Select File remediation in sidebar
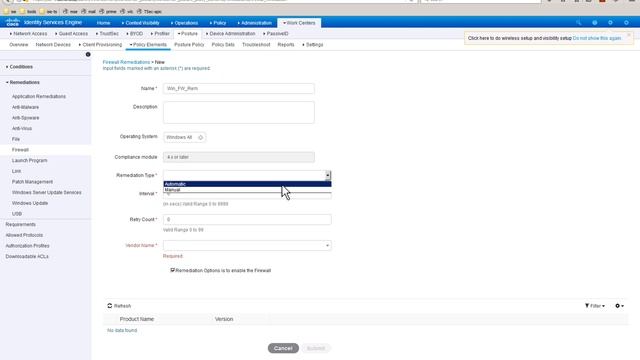Image resolution: width=640 pixels, height=360 pixels. 16,139
